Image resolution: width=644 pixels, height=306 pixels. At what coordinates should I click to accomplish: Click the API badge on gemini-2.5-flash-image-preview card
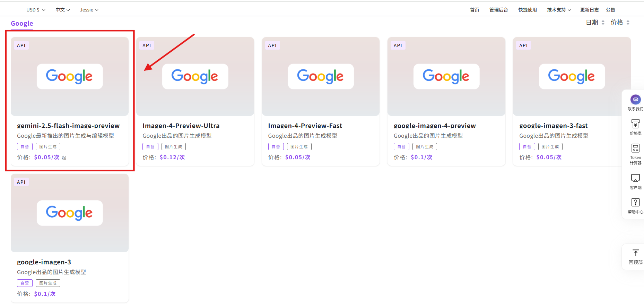pos(21,45)
